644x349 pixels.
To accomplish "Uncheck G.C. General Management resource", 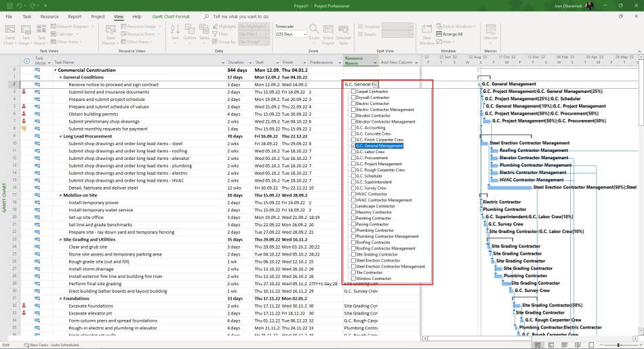I will coord(354,146).
